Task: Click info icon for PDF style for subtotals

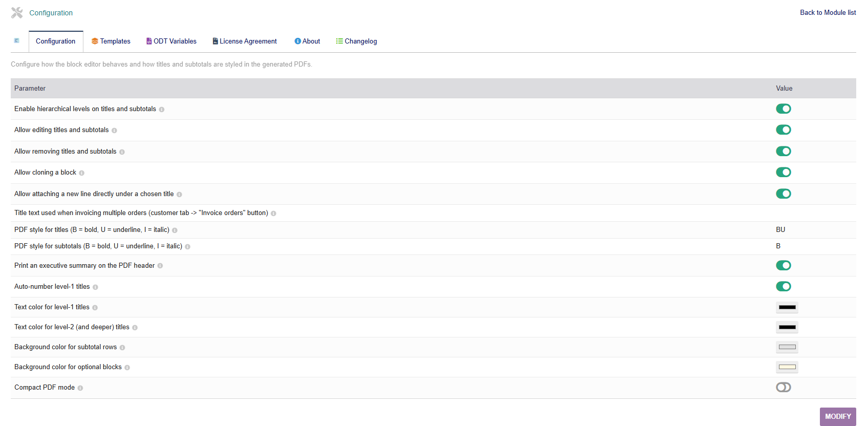Action: (x=188, y=247)
